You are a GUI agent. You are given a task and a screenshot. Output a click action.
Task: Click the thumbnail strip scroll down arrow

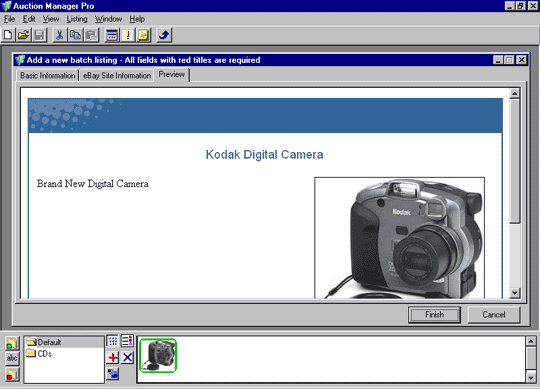pyautogui.click(x=531, y=377)
